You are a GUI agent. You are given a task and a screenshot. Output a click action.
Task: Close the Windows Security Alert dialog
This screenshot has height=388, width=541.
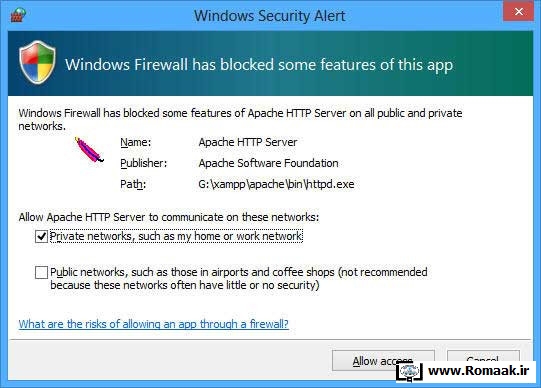pos(519,12)
